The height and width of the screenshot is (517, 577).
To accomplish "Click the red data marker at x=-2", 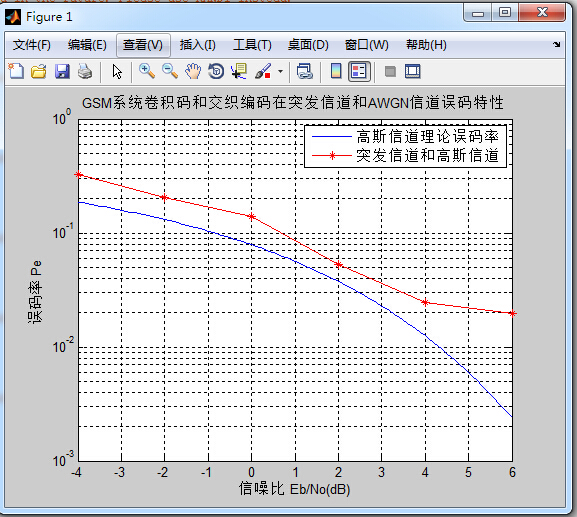I will pyautogui.click(x=164, y=198).
